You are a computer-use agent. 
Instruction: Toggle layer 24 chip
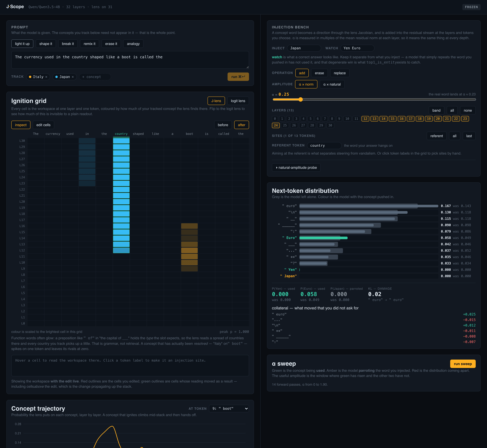pos(276,125)
